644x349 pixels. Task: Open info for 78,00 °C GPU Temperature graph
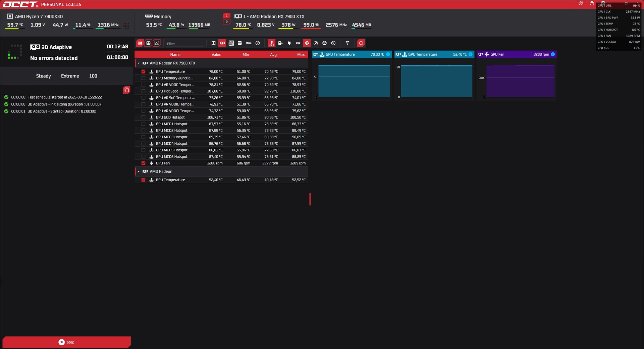pyautogui.click(x=388, y=54)
